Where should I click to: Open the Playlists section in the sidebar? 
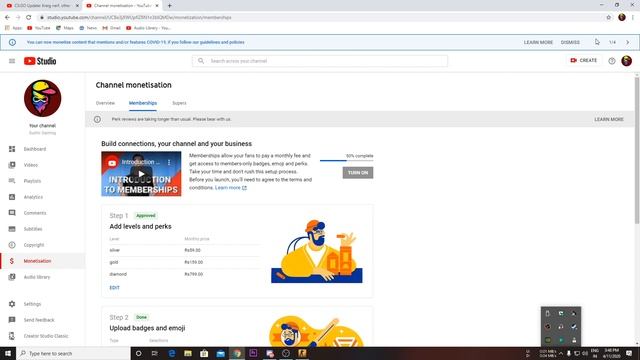click(32, 181)
